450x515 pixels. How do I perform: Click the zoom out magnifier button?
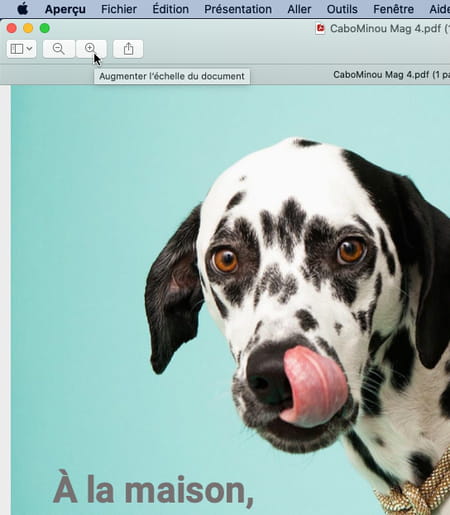click(x=59, y=49)
